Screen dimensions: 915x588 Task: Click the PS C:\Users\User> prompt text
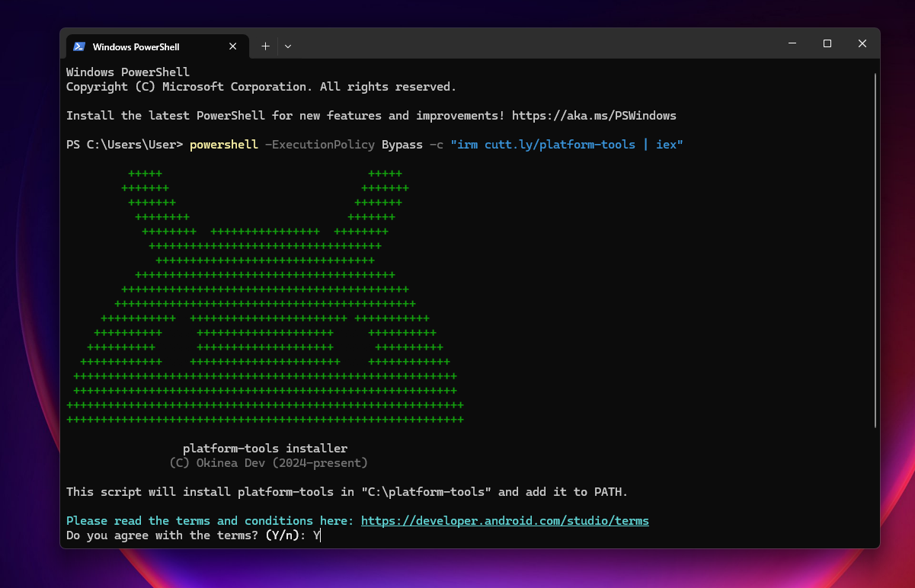(x=124, y=145)
